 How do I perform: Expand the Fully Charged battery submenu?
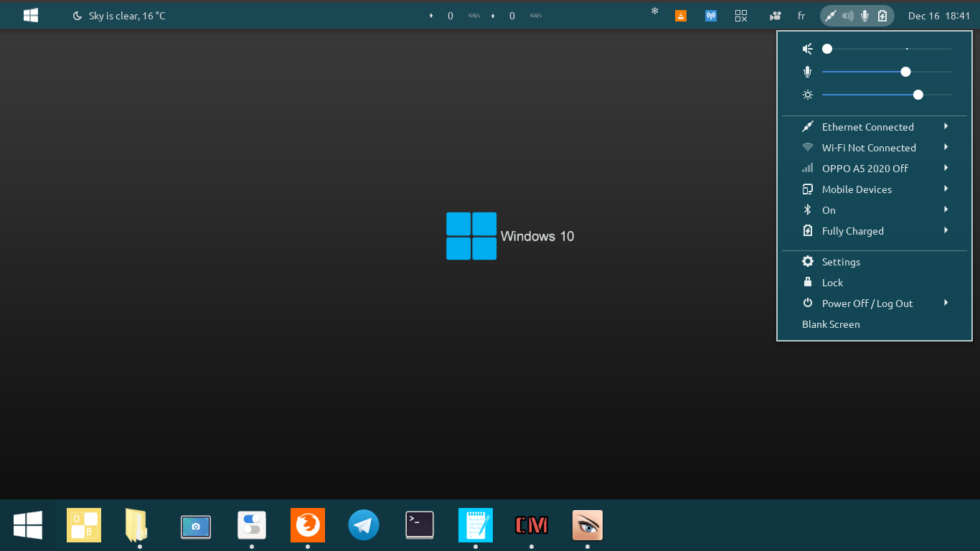(874, 231)
